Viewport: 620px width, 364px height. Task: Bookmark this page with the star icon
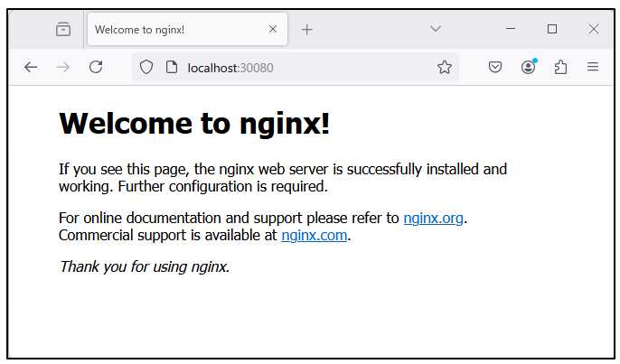click(x=444, y=67)
